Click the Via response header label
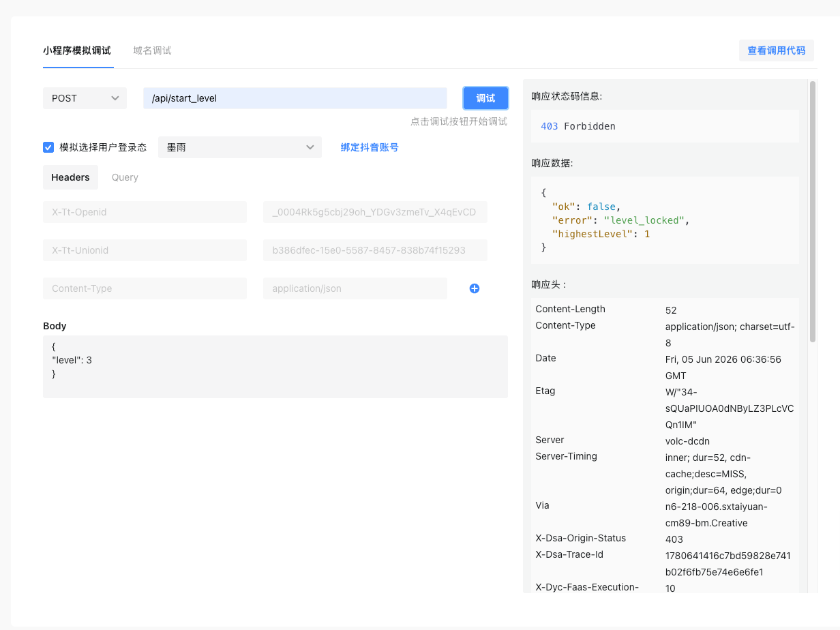Image resolution: width=840 pixels, height=630 pixels. (x=542, y=505)
